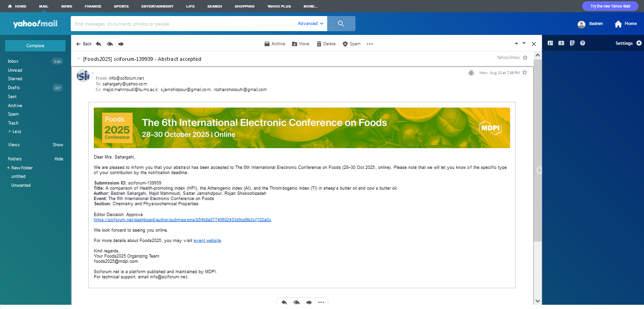This screenshot has height=309, width=644.
Task: Open the YAHOO PLUS tab
Action: point(279,6)
